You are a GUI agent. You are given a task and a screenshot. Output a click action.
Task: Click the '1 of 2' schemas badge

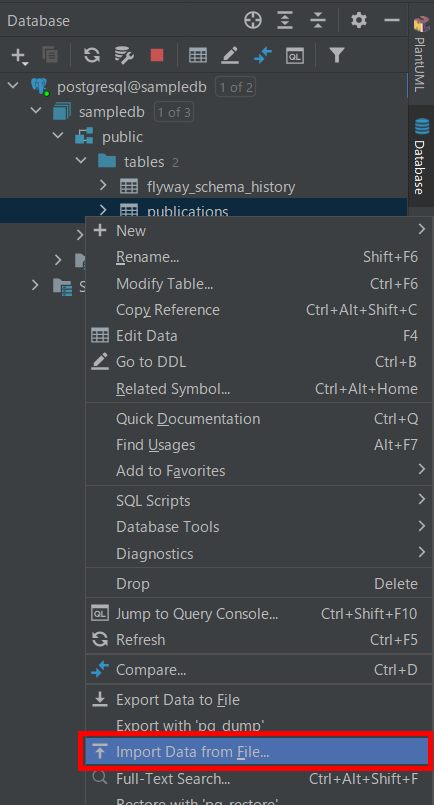pos(236,87)
